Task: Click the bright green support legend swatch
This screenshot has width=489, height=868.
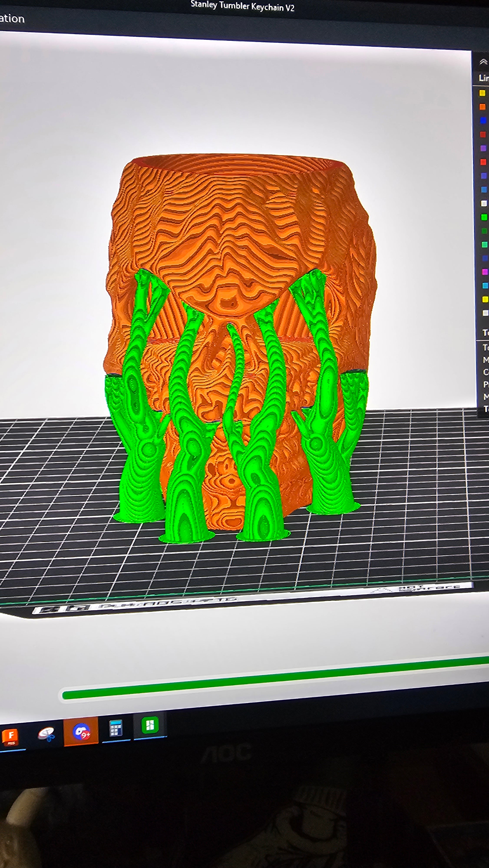Action: pos(484,217)
